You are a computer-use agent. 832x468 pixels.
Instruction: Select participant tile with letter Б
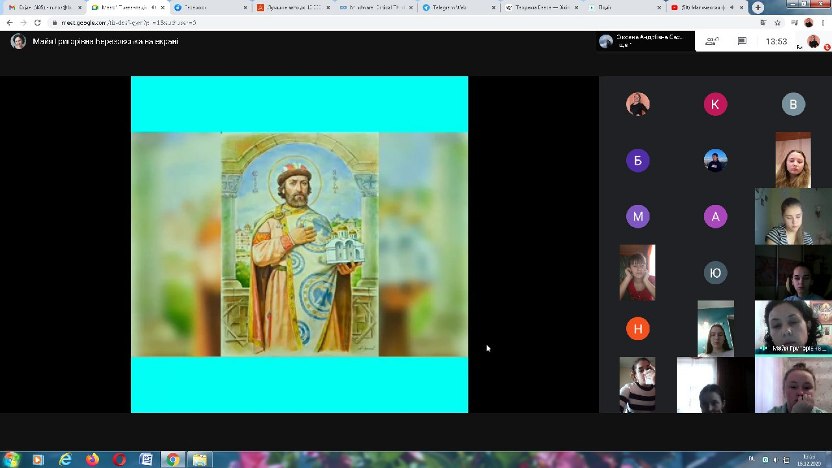coord(637,160)
